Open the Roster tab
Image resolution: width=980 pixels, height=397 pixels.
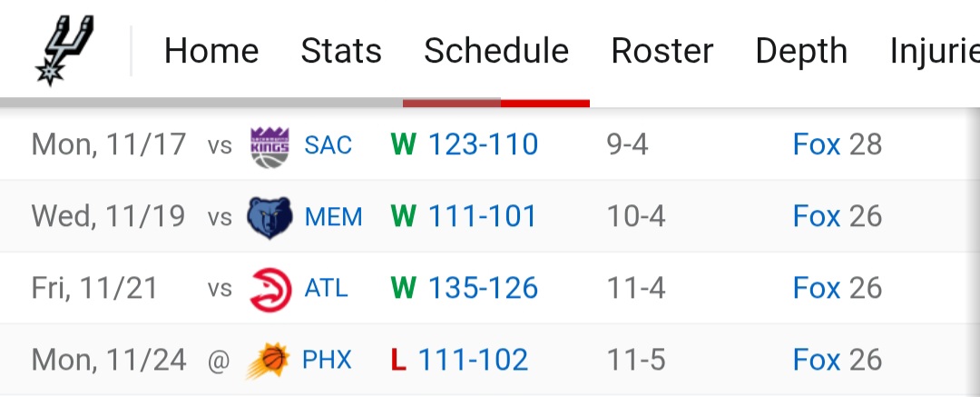pos(662,51)
